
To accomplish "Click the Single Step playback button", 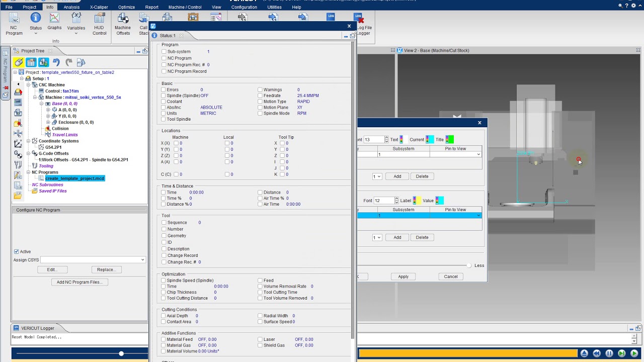I will click(x=622, y=353).
